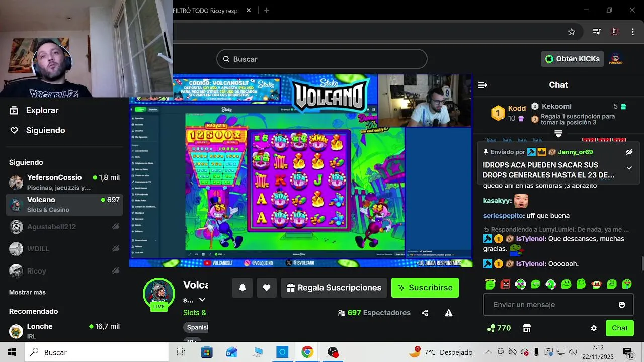
Task: Click the Volcano live channel avatar
Action: (x=159, y=294)
